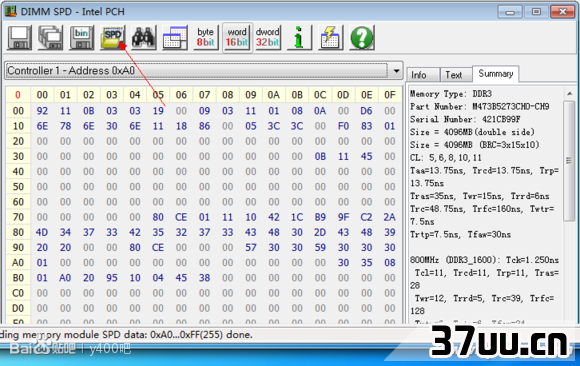Select hex cell 4D in row 80
580x366 pixels.
coord(42,232)
